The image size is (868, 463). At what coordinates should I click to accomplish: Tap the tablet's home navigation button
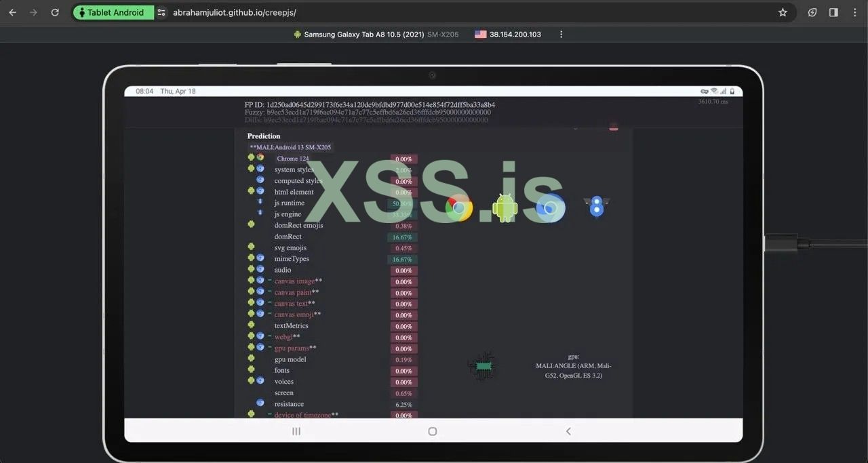click(433, 431)
